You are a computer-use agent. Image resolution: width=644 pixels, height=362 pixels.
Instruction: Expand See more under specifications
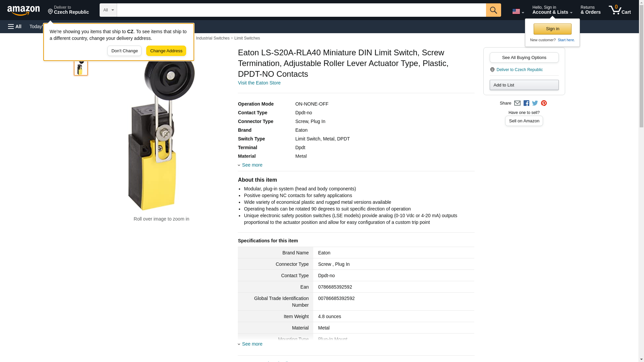point(252,344)
